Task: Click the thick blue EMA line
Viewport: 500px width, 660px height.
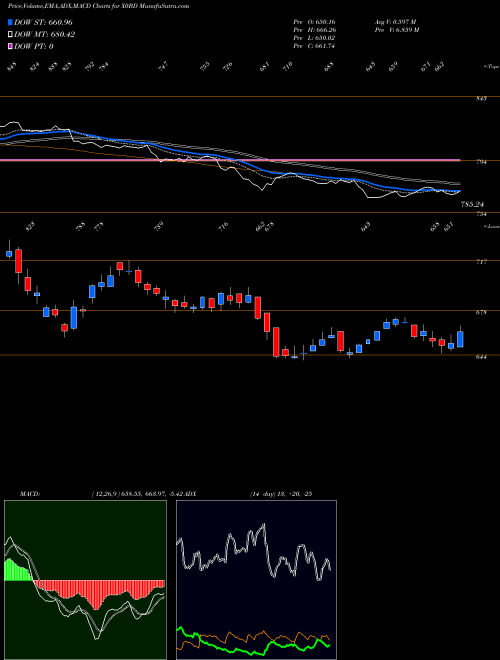Action: point(230,161)
